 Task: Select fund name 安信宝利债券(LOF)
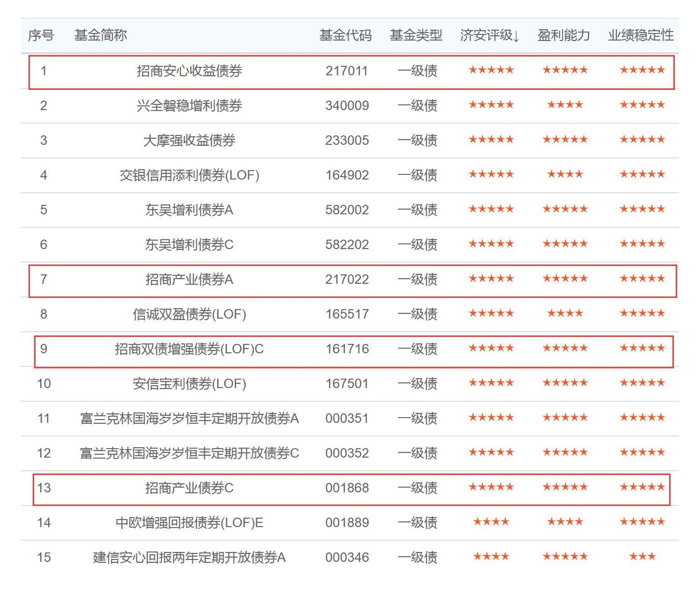(x=189, y=384)
